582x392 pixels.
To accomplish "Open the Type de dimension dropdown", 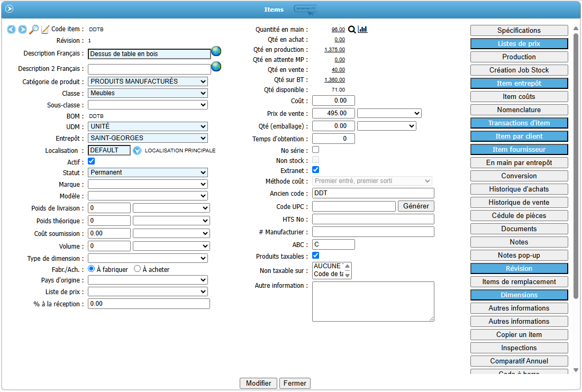I will 148,258.
